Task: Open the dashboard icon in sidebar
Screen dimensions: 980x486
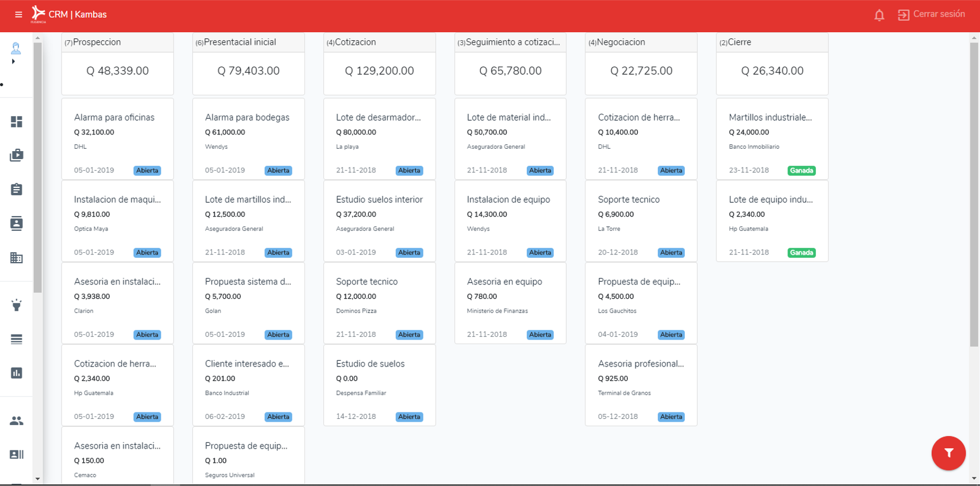Action: coord(17,122)
